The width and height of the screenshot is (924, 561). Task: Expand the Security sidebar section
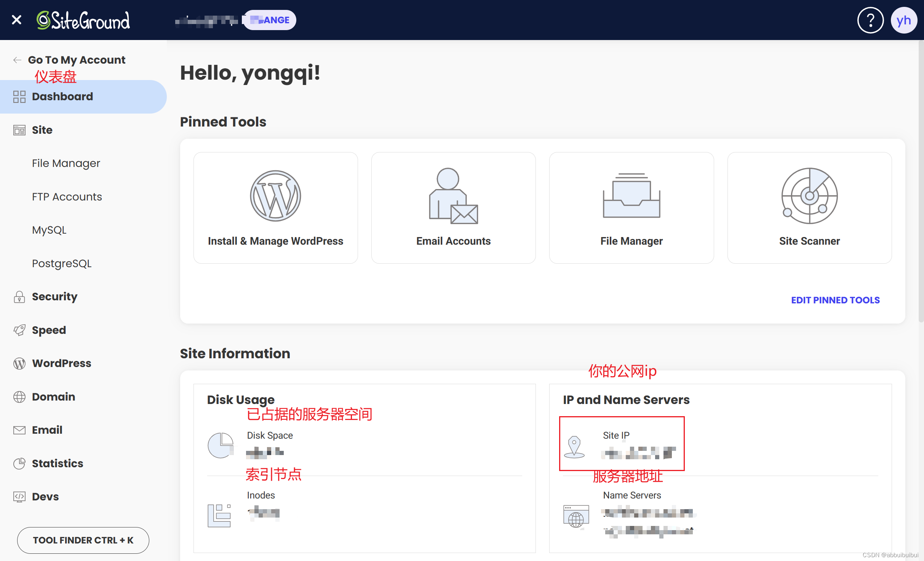[x=54, y=297]
